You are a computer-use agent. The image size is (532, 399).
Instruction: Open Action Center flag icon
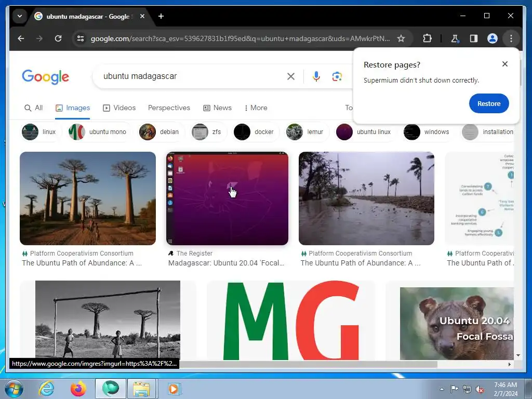pos(454,389)
